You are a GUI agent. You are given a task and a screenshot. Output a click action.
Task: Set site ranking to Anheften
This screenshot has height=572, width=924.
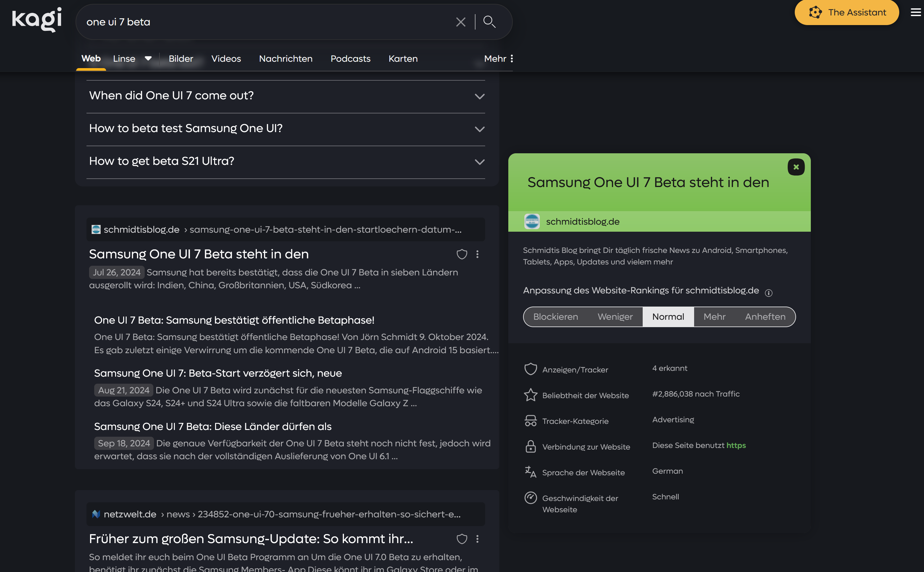pos(765,317)
